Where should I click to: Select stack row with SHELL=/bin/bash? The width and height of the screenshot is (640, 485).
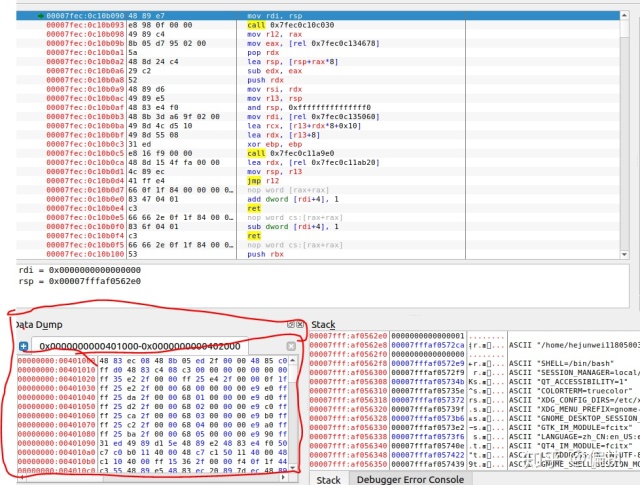point(474,363)
